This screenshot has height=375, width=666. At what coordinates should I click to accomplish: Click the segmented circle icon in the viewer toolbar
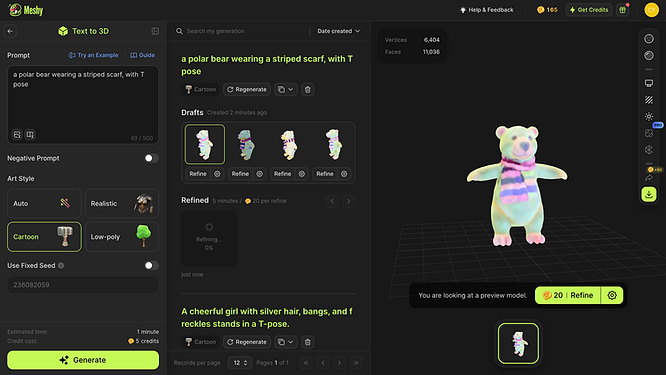(649, 149)
